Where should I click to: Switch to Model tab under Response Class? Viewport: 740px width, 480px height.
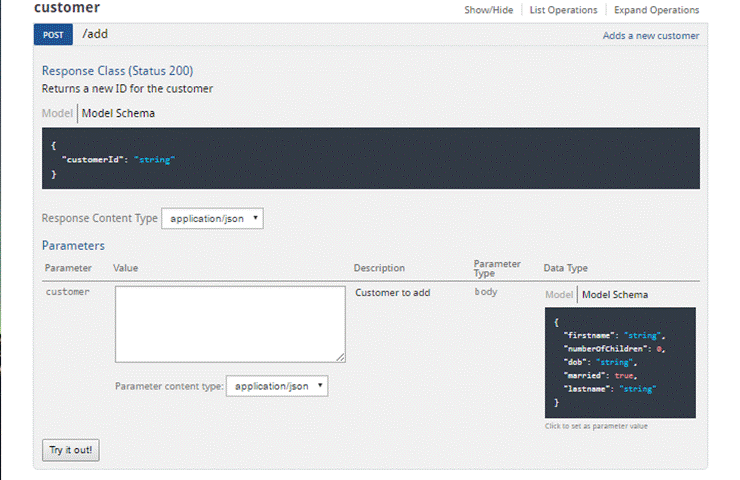57,113
